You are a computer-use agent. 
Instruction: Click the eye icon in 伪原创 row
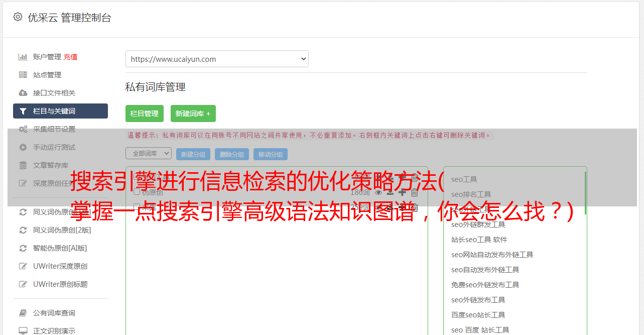click(378, 192)
